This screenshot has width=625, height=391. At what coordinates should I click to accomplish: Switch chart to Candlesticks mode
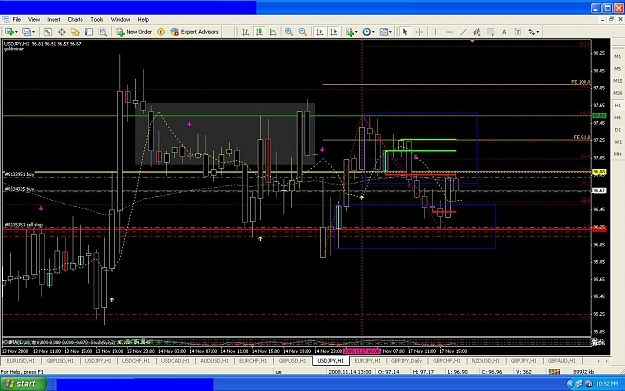259,32
